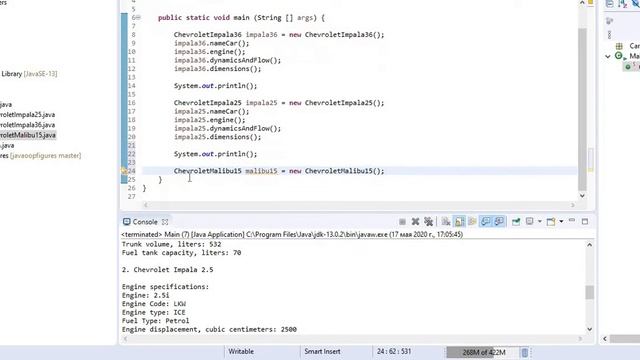The image size is (640, 360).
Task: Open the Open Console dropdown arrow
Action: pos(561,222)
